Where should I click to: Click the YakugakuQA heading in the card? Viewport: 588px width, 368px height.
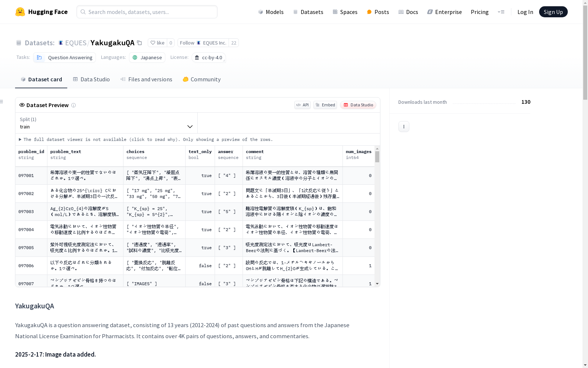[35, 306]
